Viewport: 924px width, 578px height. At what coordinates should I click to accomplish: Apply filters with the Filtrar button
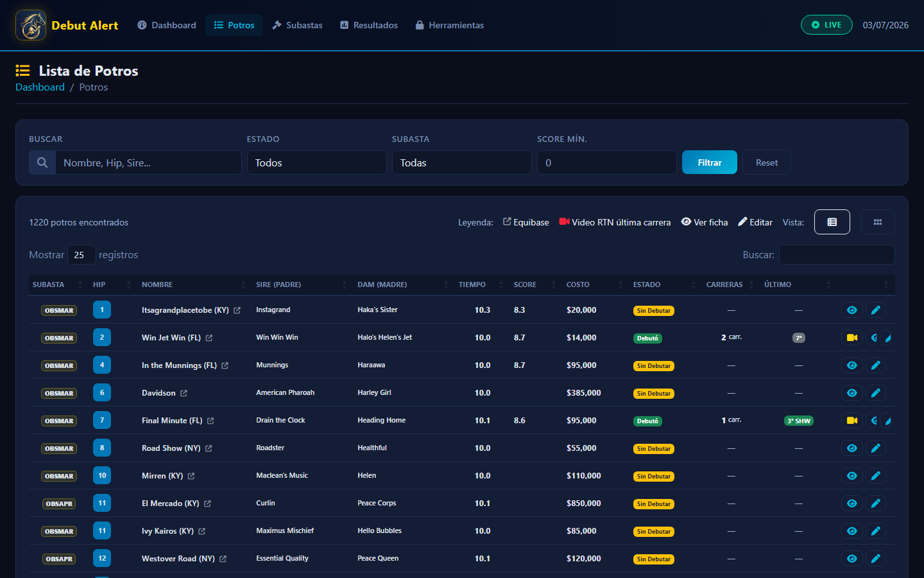point(710,162)
